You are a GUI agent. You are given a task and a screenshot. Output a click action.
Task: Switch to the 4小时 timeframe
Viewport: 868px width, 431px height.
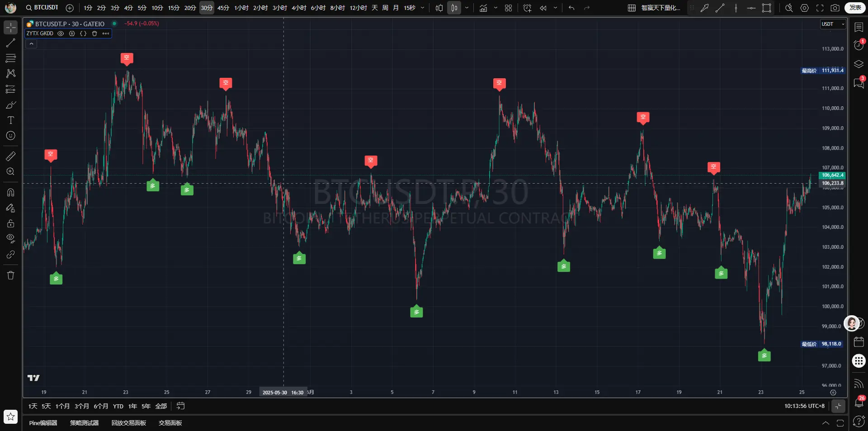click(299, 8)
